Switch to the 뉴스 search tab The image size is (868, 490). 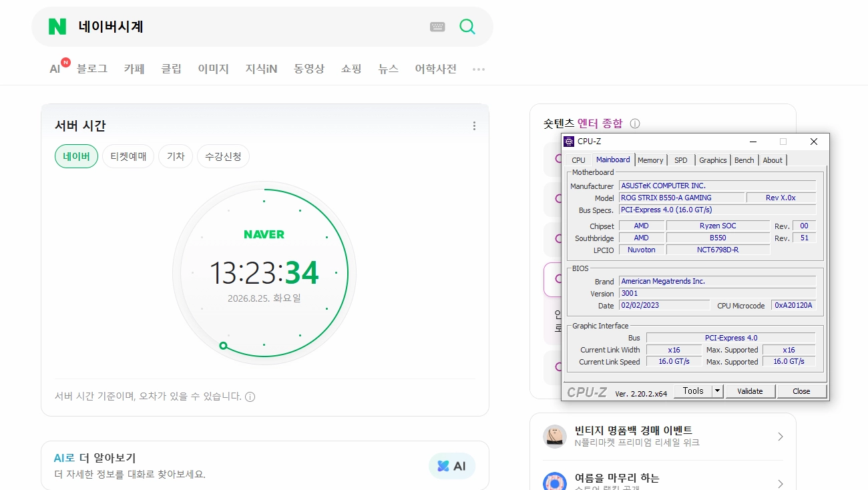point(389,69)
